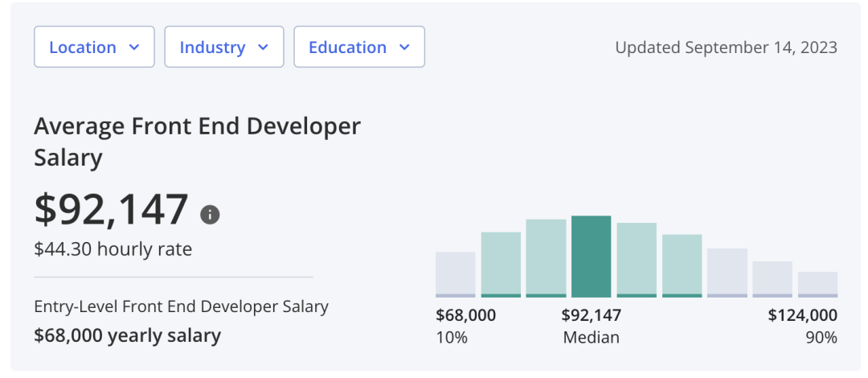The image size is (868, 378).
Task: Click light teal bar immediately right of median bar
Action: [x=637, y=260]
